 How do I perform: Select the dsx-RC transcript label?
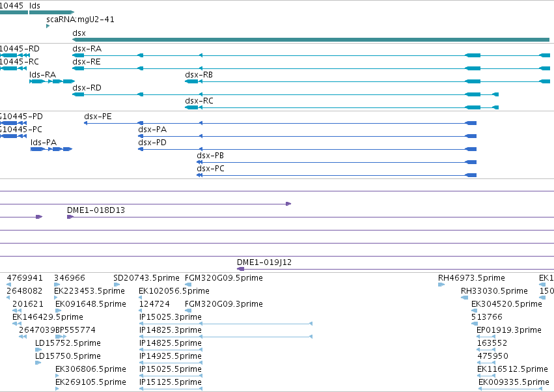coord(199,101)
